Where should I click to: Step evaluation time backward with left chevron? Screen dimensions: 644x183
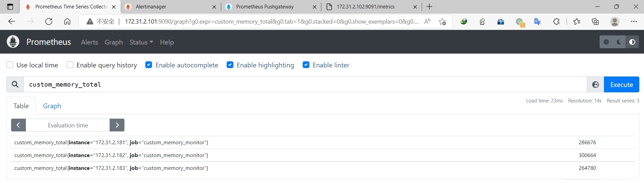[x=18, y=125]
